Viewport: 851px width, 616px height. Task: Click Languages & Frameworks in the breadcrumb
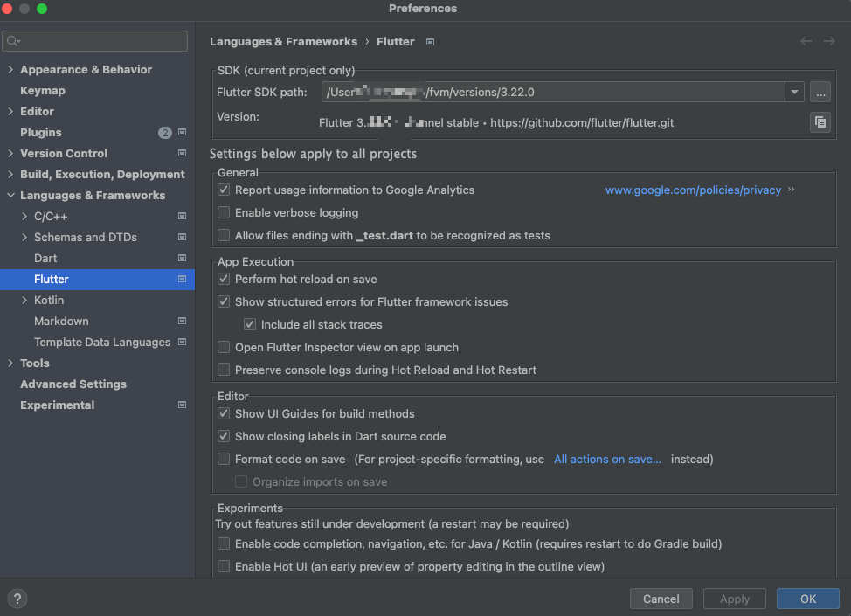click(x=283, y=42)
